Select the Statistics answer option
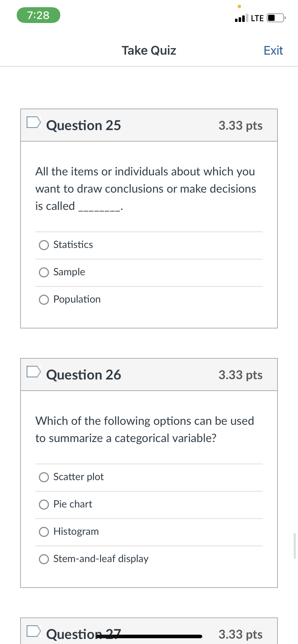 pos(44,245)
